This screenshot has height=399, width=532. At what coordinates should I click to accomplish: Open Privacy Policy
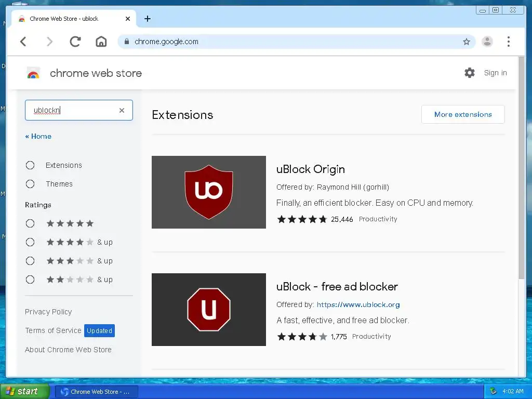pyautogui.click(x=48, y=312)
